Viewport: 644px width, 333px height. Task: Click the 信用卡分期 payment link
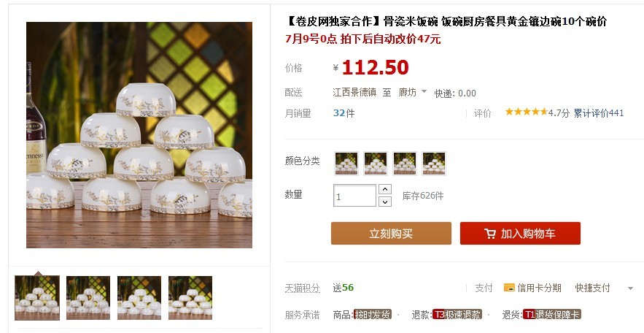click(x=539, y=288)
